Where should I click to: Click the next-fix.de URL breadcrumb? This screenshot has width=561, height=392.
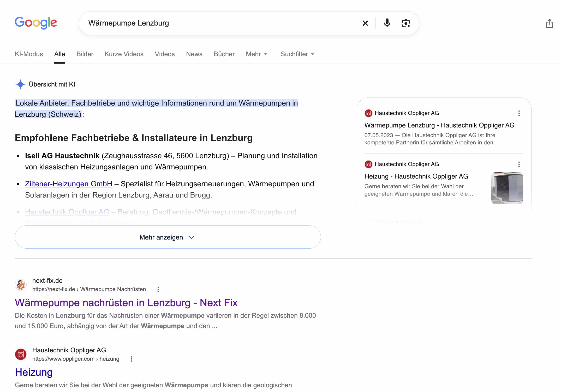89,289
